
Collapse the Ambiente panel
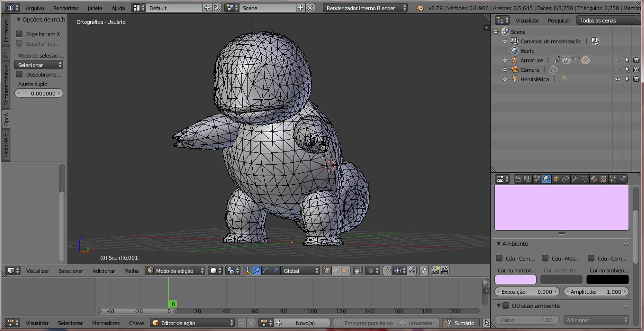tap(499, 244)
